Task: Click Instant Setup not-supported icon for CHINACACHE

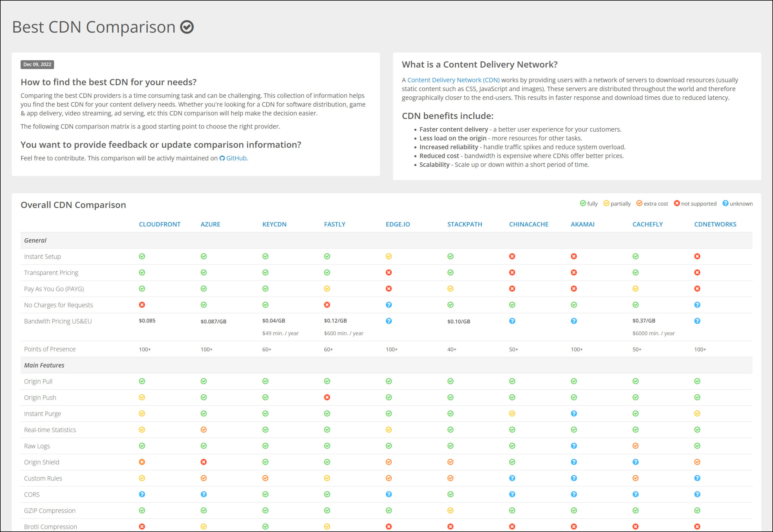Action: 512,256
